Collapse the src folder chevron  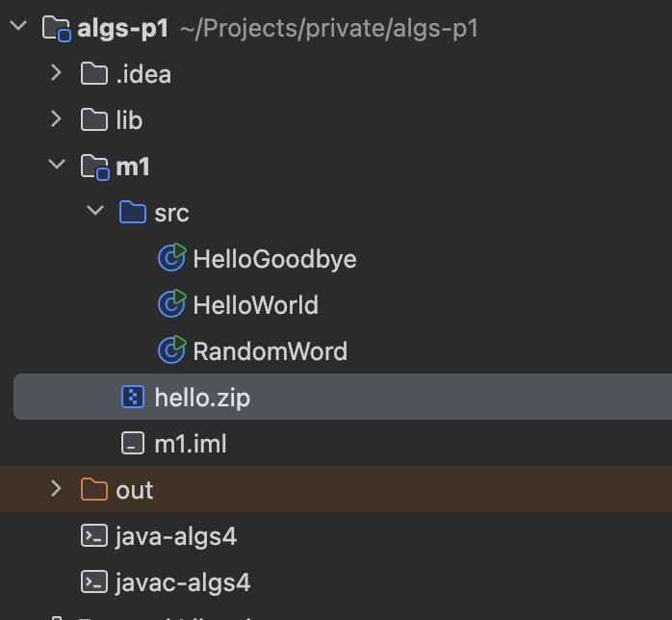click(x=95, y=211)
